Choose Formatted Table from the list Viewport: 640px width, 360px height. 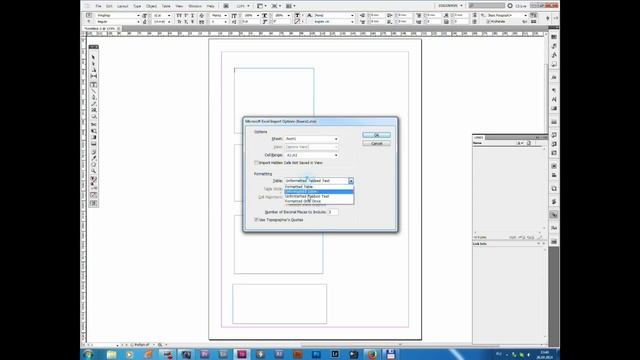(x=319, y=187)
